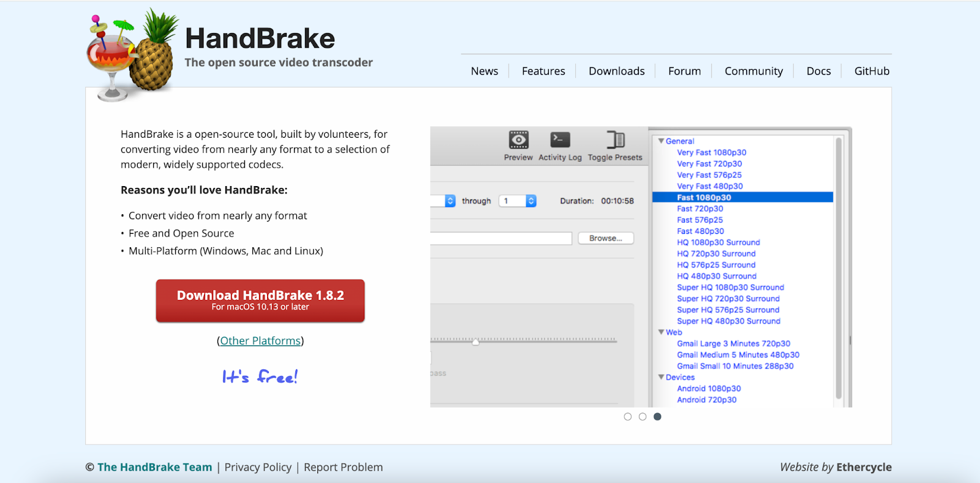Visit the Ethercycle website credit link
This screenshot has height=483, width=980.
coord(864,467)
